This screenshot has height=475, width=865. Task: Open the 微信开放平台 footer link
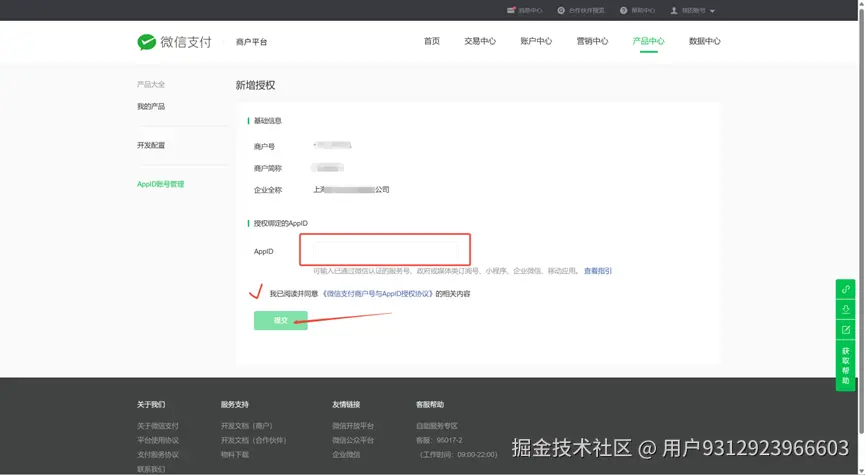tap(353, 426)
